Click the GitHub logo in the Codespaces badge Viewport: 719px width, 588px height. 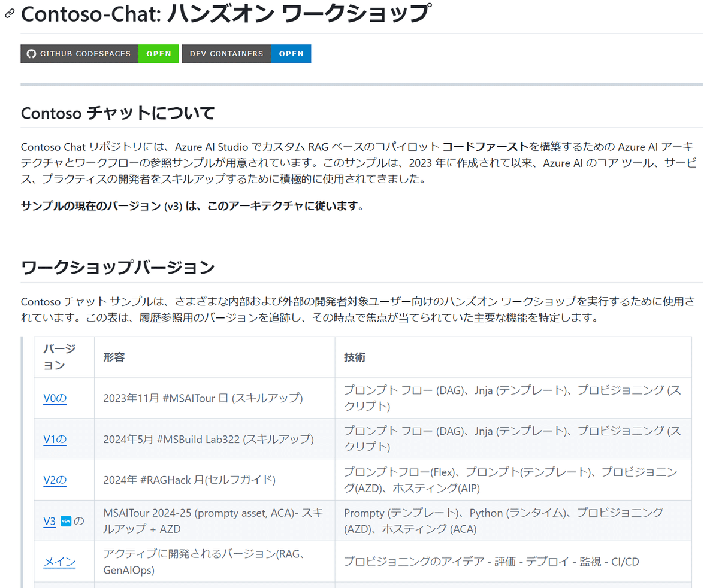tap(31, 53)
